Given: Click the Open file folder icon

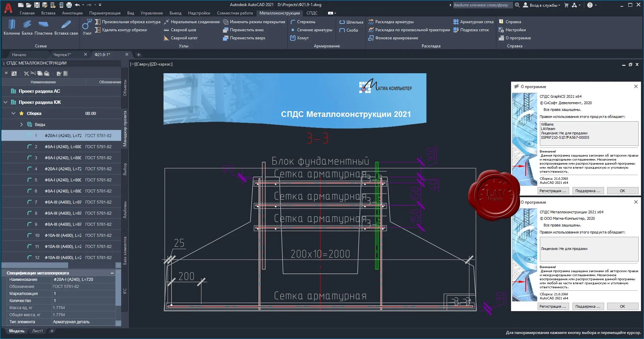Looking at the screenshot, I should 29,5.
